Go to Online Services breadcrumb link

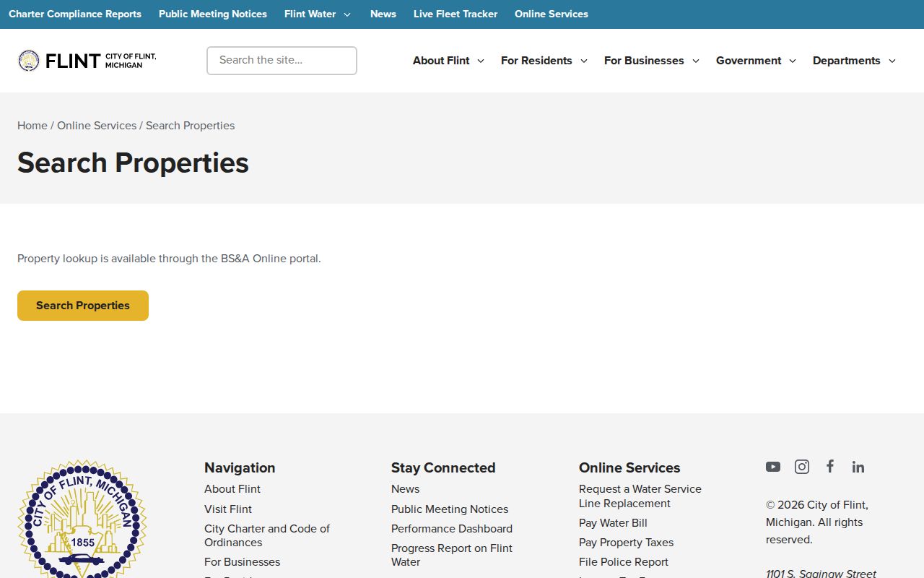pyautogui.click(x=97, y=126)
